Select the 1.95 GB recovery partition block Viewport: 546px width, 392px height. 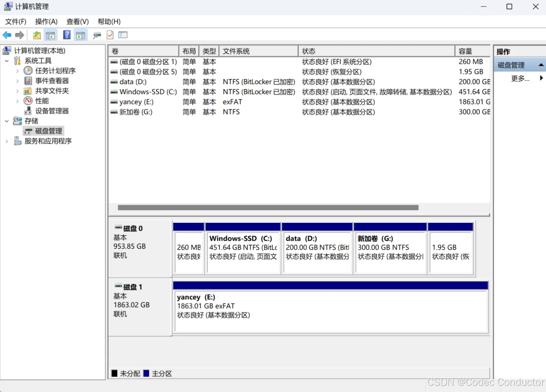point(451,248)
